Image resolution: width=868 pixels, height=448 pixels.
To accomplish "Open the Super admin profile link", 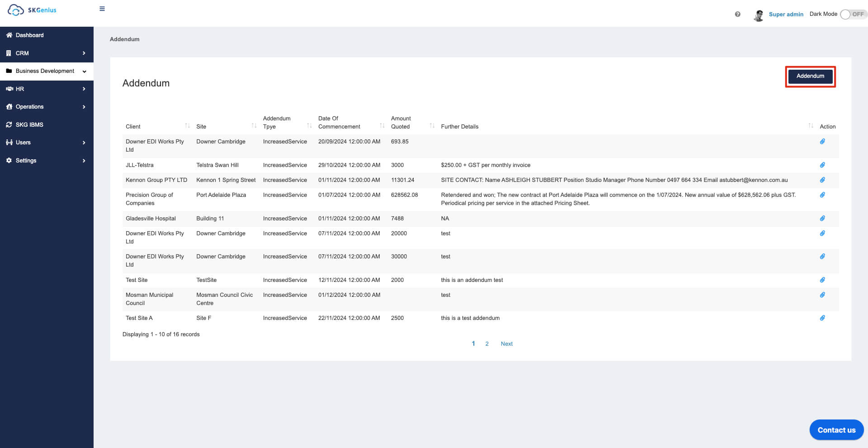I will 786,14.
